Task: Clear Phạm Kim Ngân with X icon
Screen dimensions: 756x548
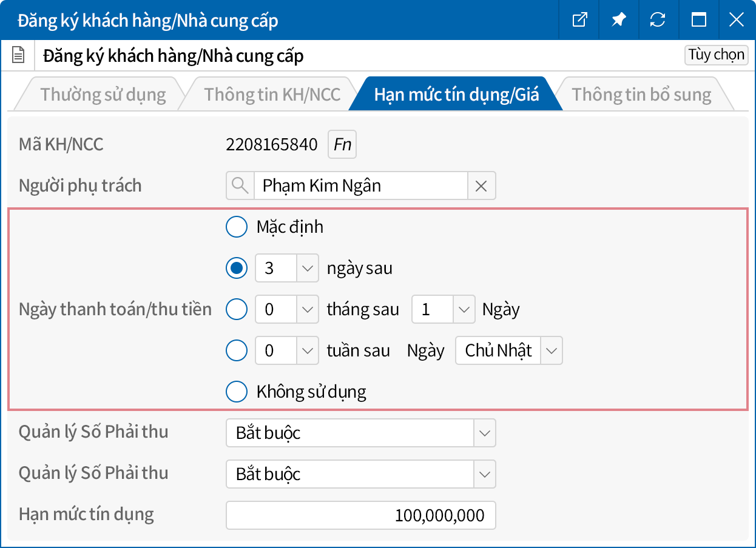Action: tap(481, 186)
